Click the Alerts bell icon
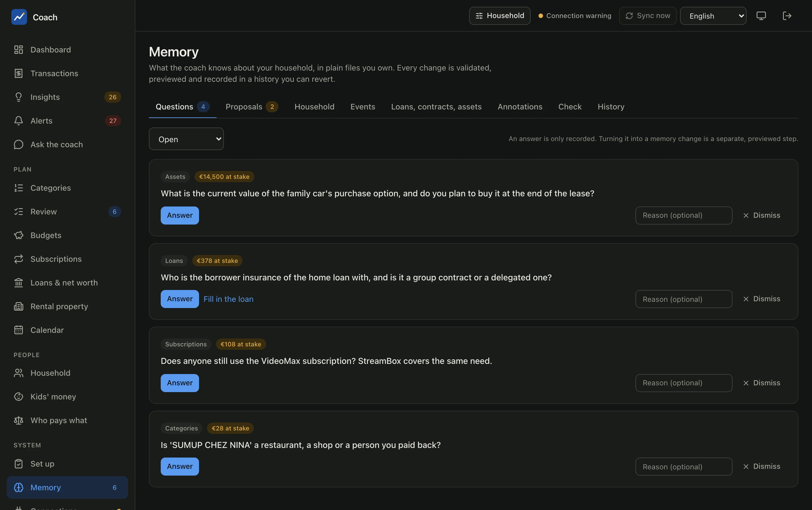 [x=19, y=121]
